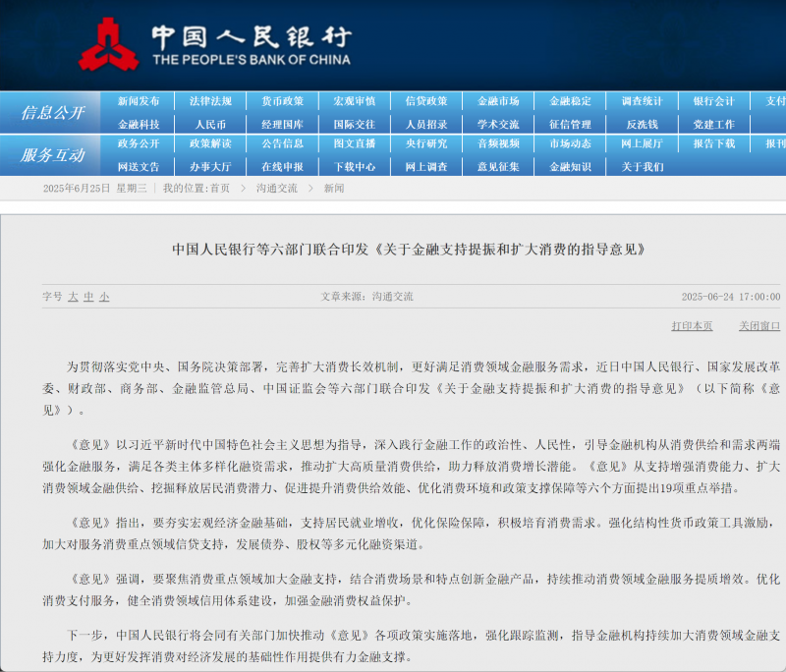Open 音频视频 section
The image size is (786, 672).
pyautogui.click(x=498, y=143)
